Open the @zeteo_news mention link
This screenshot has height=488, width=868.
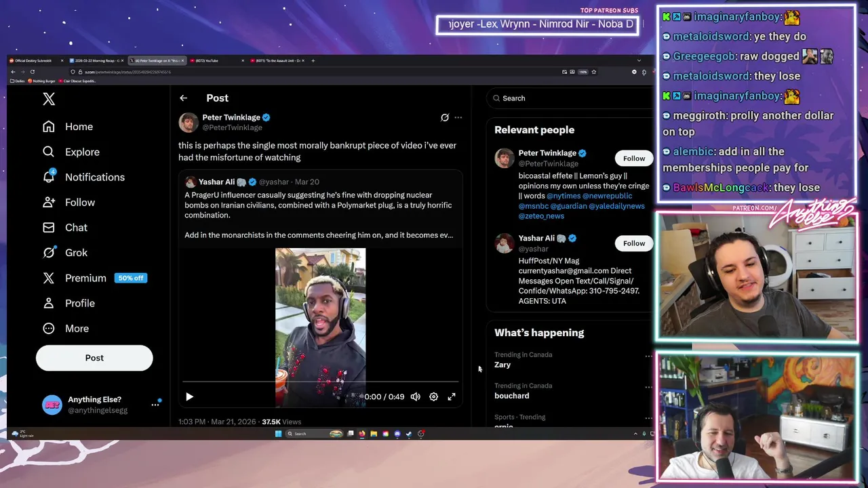(541, 216)
